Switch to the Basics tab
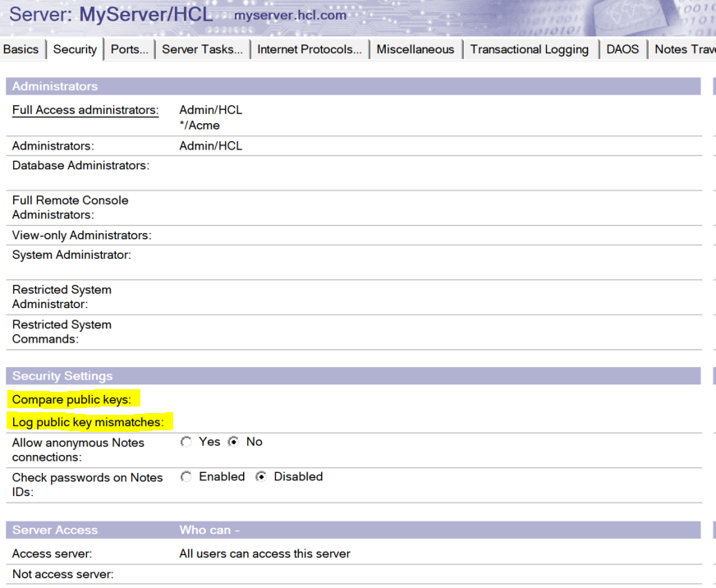This screenshot has width=716, height=588. (x=21, y=49)
